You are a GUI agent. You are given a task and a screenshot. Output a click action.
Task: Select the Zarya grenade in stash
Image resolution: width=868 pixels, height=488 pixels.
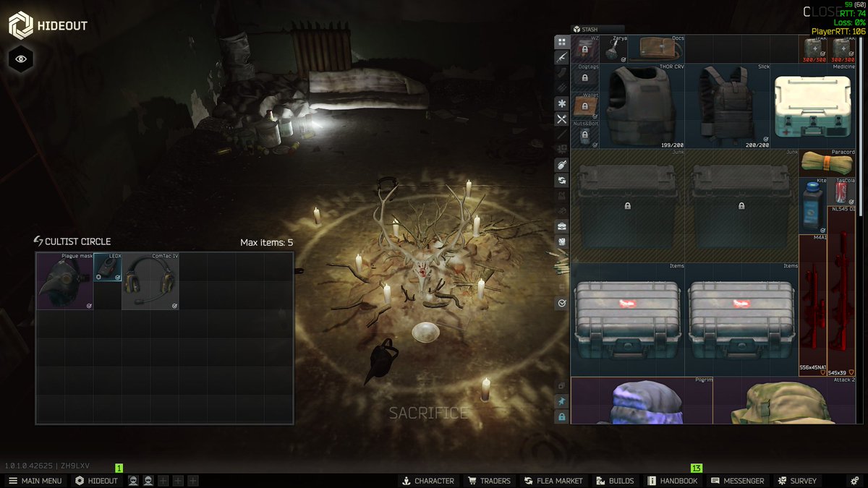pos(613,49)
